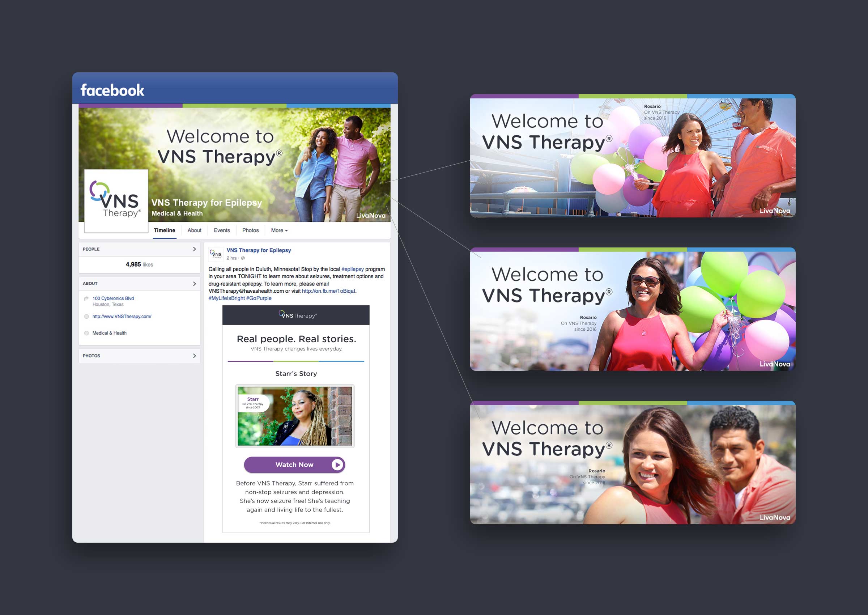Open VNS Therapy for Epilepsy post author link
Image resolution: width=868 pixels, height=615 pixels.
coord(259,250)
